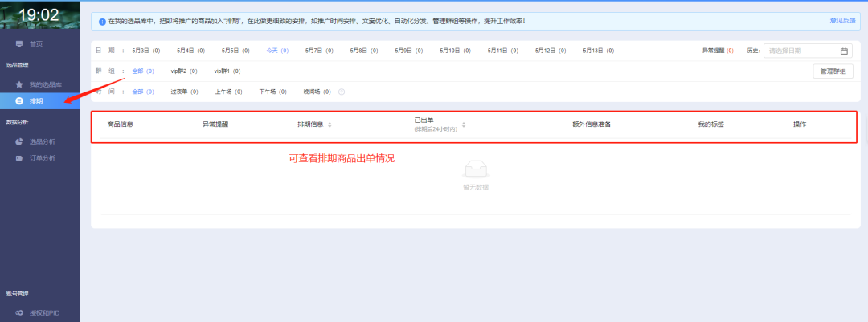Filter by date 5月5日
The height and width of the screenshot is (322, 868).
(235, 51)
